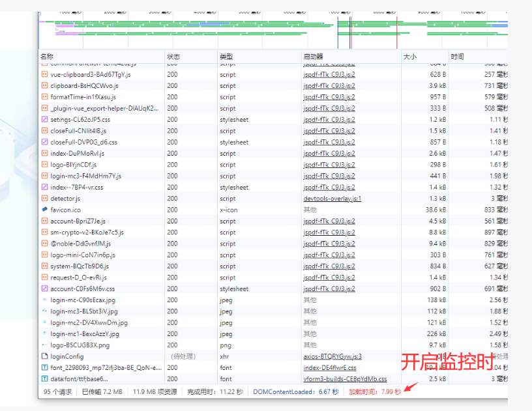The image size is (532, 411).
Task: Click the favicon.ico x-icon file icon
Action: (44, 210)
